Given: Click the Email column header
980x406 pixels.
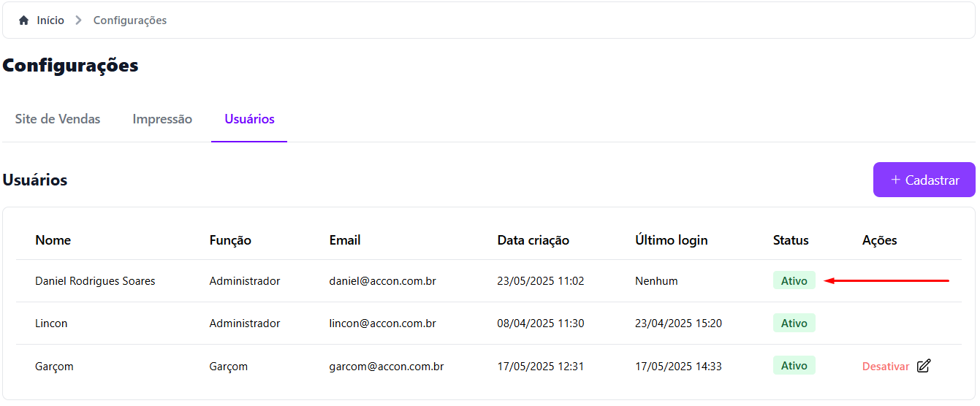Looking at the screenshot, I should [345, 240].
